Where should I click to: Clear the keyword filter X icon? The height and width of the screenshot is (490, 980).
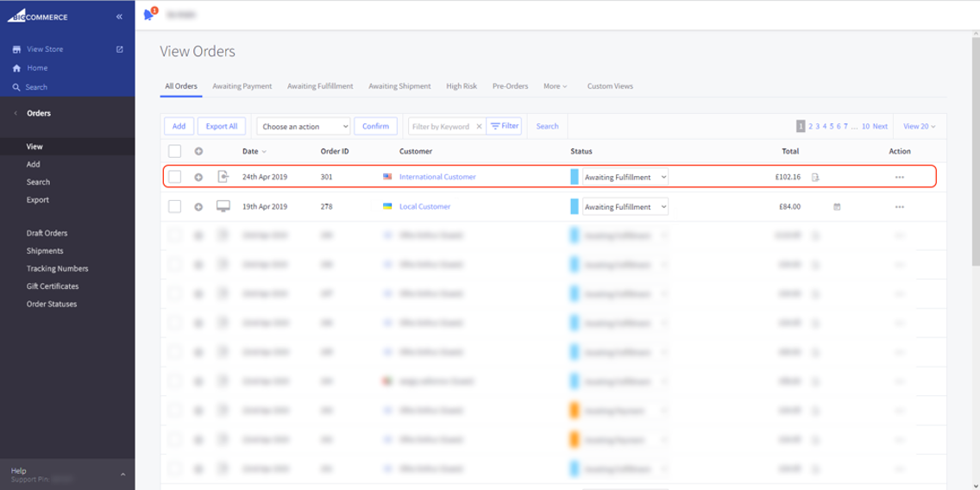click(x=479, y=127)
